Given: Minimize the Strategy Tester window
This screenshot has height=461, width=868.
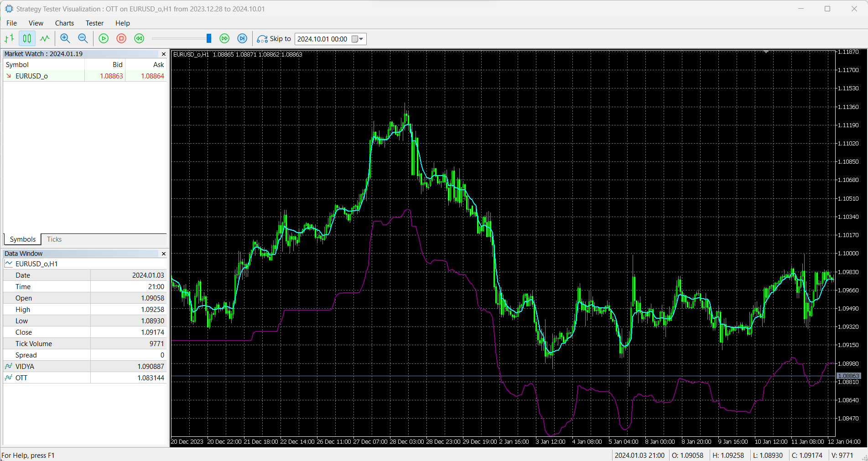Looking at the screenshot, I should [x=800, y=9].
